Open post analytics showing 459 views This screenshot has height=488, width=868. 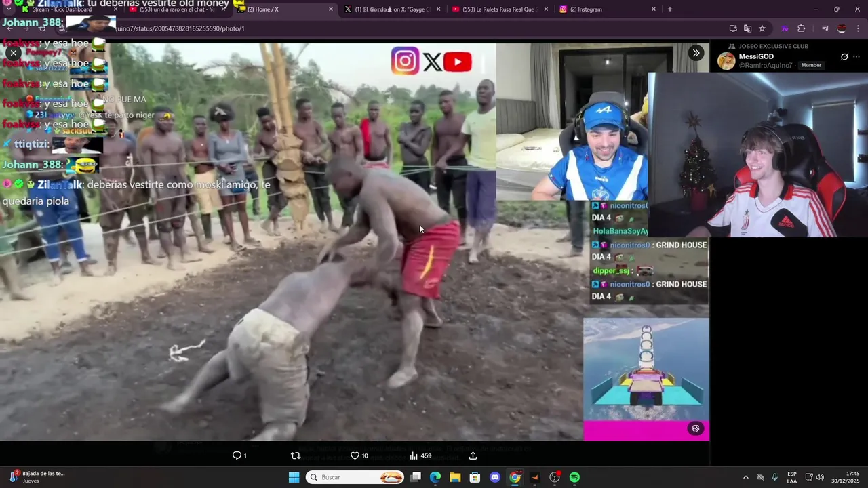tap(420, 455)
